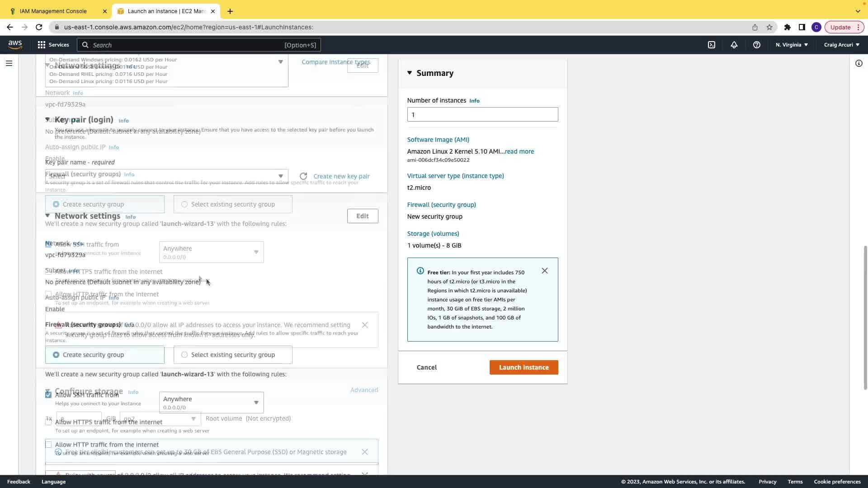868x488 pixels.
Task: Collapse the Summary section
Action: 410,73
